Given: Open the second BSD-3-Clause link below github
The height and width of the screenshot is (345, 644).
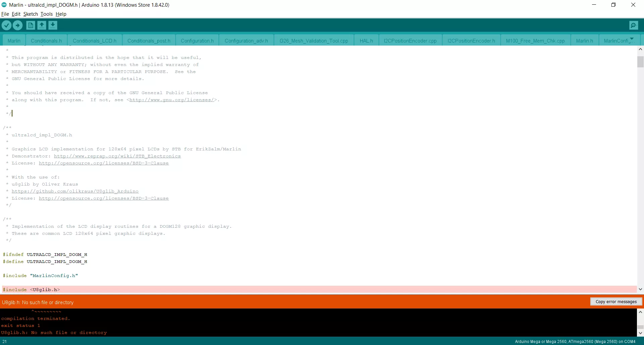Looking at the screenshot, I should pos(104,198).
